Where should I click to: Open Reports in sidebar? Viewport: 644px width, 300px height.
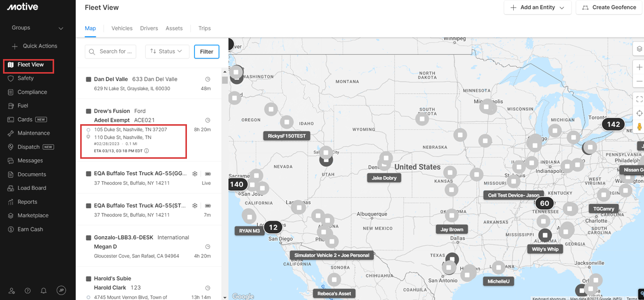(23, 202)
